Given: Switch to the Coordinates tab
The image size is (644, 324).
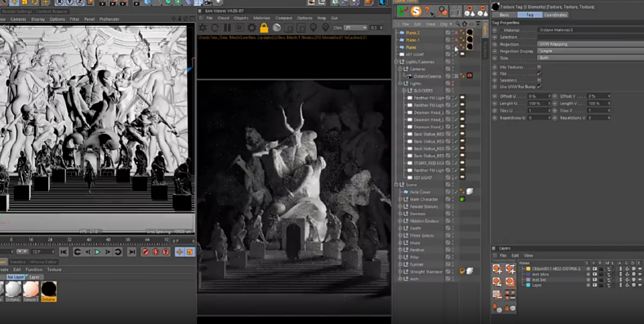Looking at the screenshot, I should [x=556, y=15].
